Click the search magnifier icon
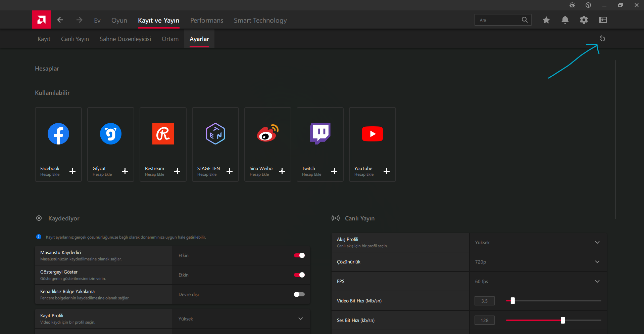 (x=525, y=20)
